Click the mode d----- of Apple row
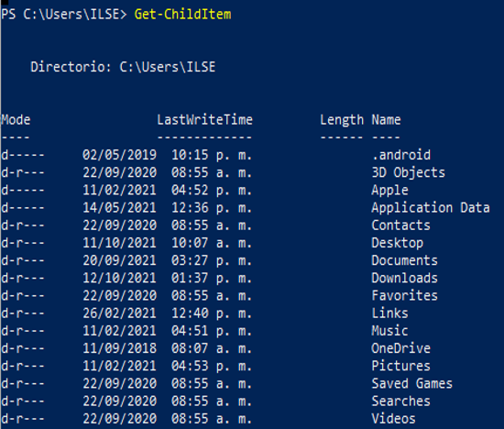The image size is (504, 429). (x=23, y=190)
